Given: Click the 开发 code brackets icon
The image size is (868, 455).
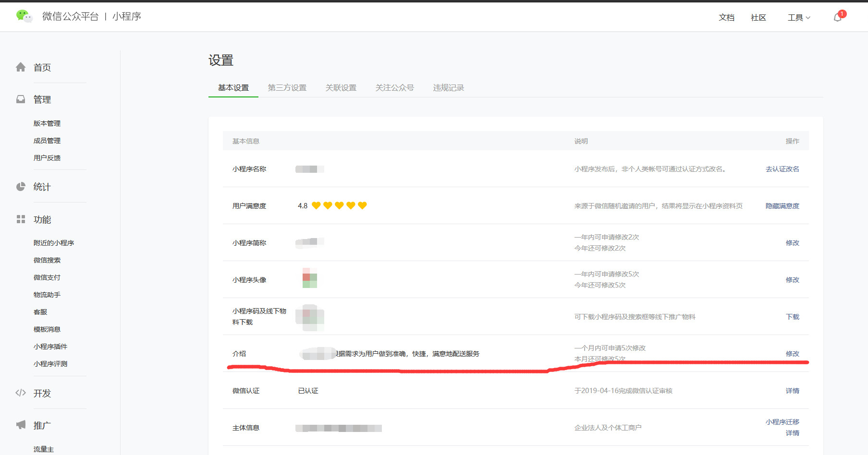Looking at the screenshot, I should (21, 393).
